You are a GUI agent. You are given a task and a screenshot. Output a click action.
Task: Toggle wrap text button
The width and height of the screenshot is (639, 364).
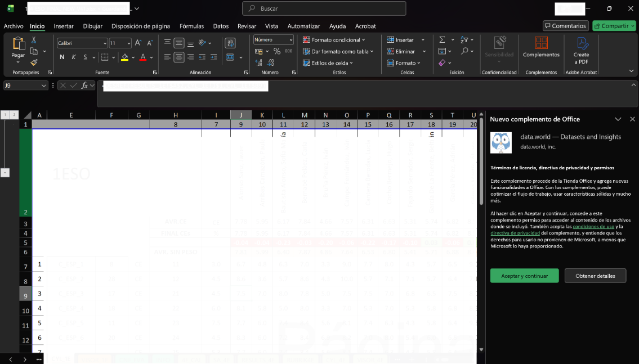tap(230, 43)
